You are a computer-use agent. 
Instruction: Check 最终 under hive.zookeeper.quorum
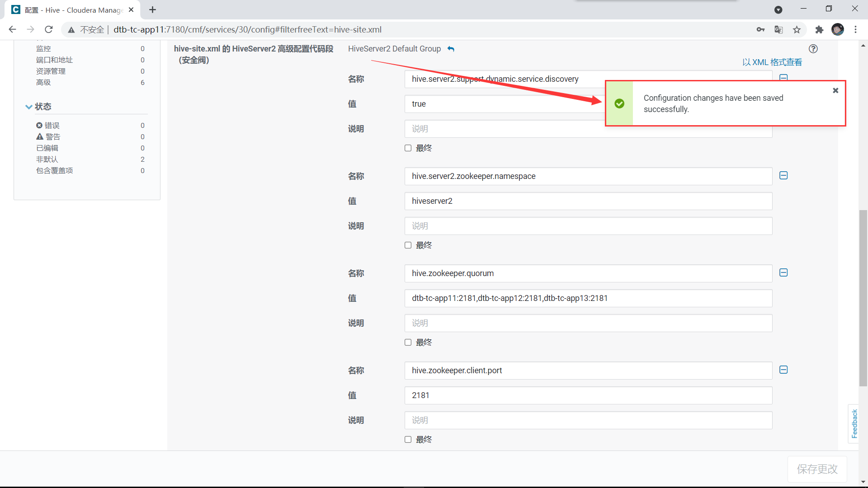pos(408,343)
